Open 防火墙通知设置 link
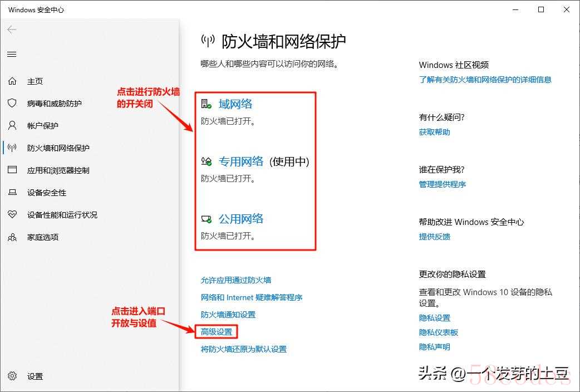 (228, 315)
